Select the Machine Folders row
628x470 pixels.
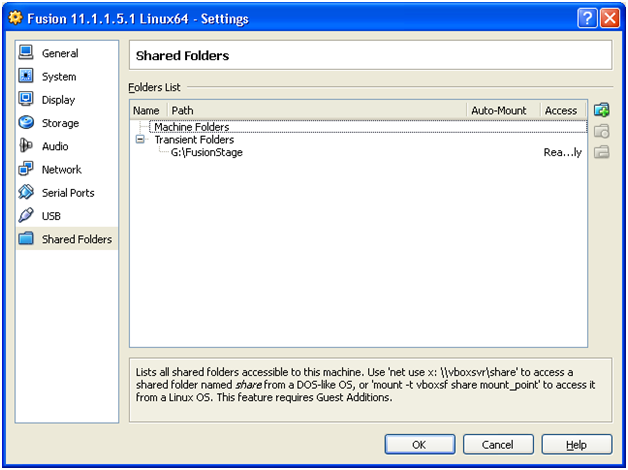click(368, 127)
